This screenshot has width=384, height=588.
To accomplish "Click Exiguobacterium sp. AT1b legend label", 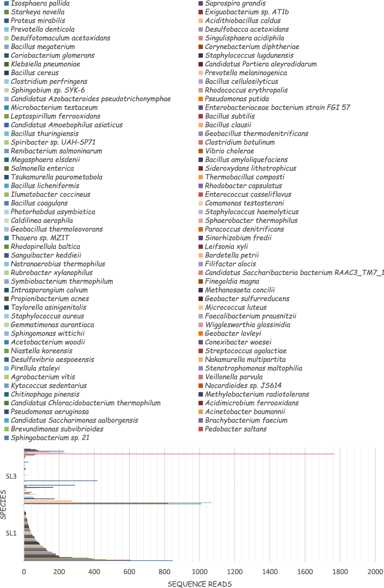I will tap(247, 12).
